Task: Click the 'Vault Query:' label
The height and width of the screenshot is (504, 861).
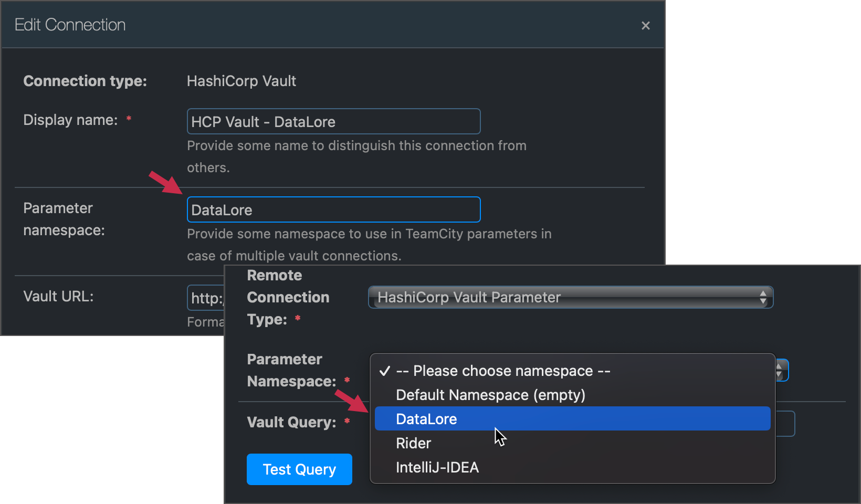Action: coord(291,423)
